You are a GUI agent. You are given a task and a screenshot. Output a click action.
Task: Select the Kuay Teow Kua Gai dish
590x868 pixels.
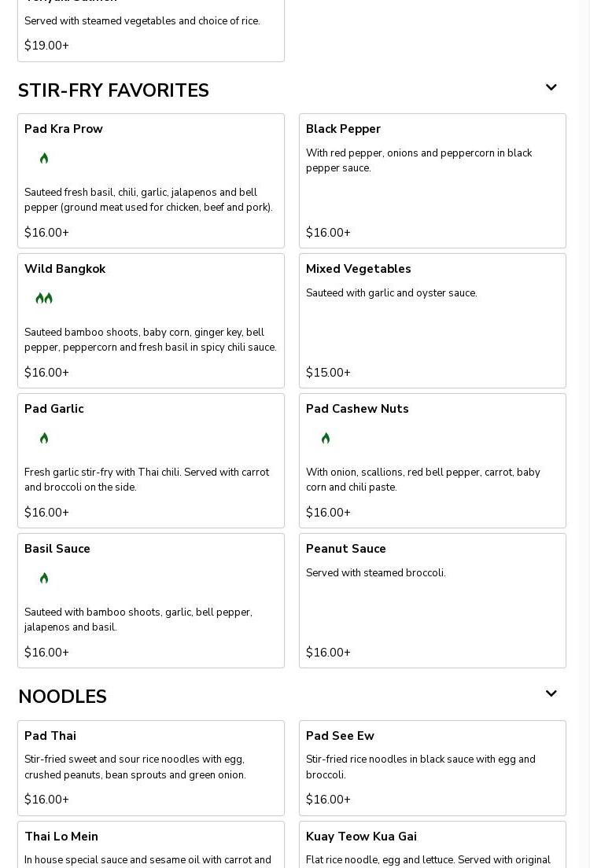pyautogui.click(x=432, y=845)
